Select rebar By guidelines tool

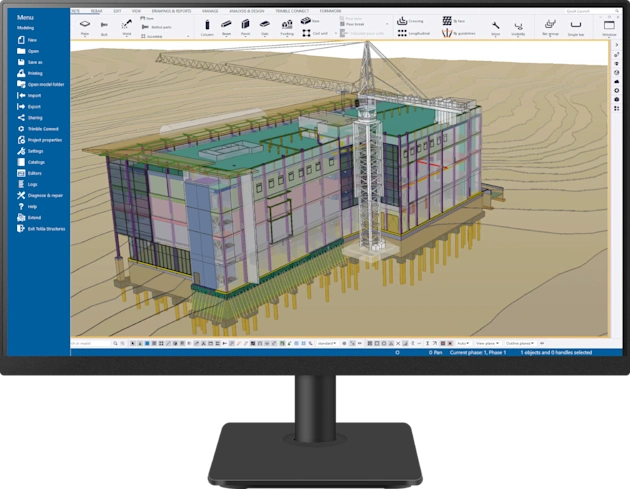[x=458, y=33]
